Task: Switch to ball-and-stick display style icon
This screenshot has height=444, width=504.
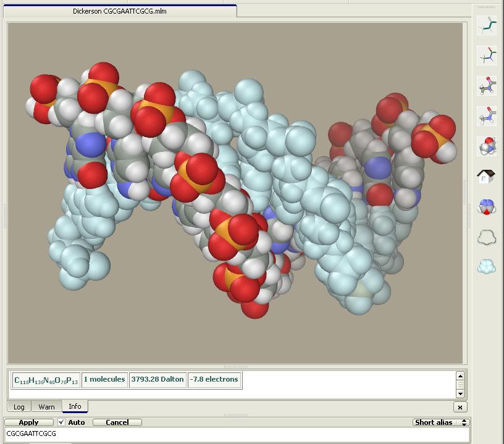Action: (487, 86)
